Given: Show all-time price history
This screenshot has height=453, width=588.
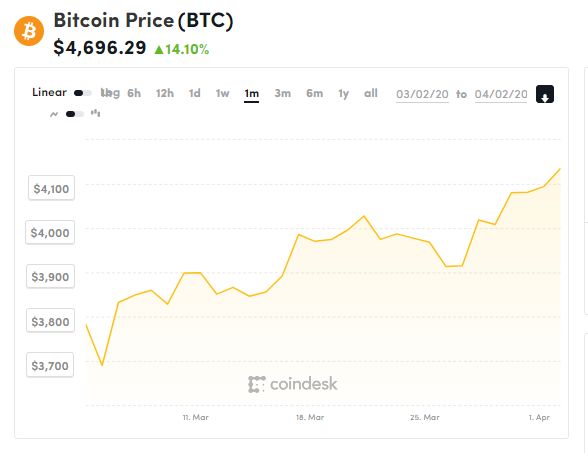Looking at the screenshot, I should (x=370, y=93).
